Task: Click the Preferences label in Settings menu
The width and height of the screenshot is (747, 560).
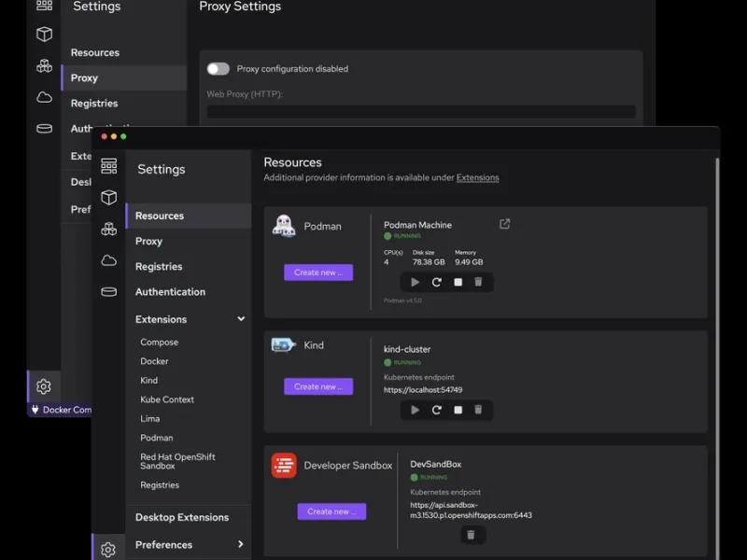Action: point(164,544)
